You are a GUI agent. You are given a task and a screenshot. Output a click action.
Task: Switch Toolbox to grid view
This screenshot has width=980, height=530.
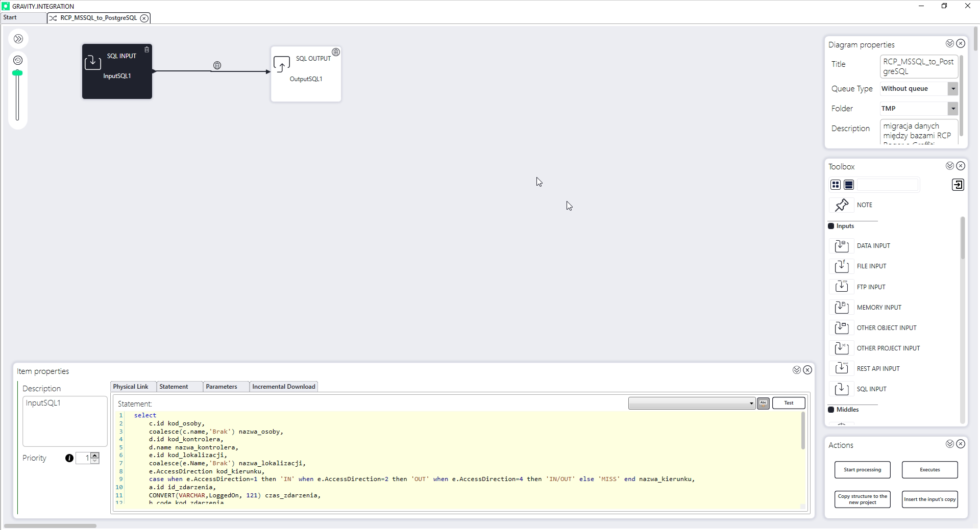click(836, 185)
